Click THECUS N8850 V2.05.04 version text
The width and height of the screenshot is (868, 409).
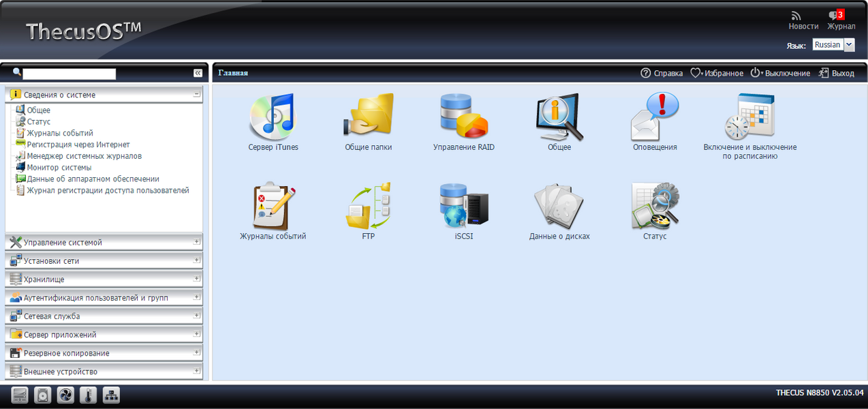[820, 393]
